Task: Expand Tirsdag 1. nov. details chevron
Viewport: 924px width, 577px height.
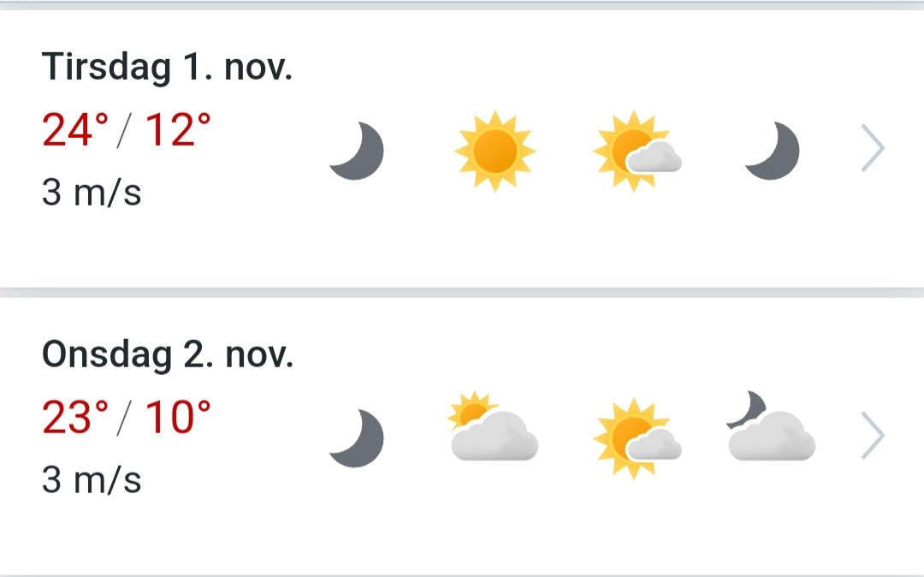Action: 873,150
